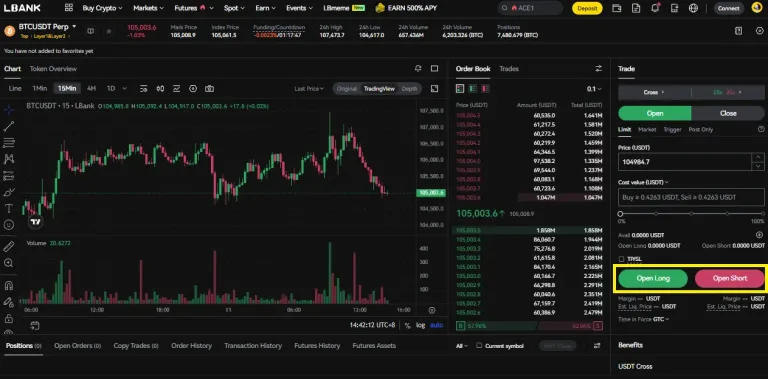Open the 0.1 depth precision dropdown
This screenshot has height=379, width=768.
594,89
